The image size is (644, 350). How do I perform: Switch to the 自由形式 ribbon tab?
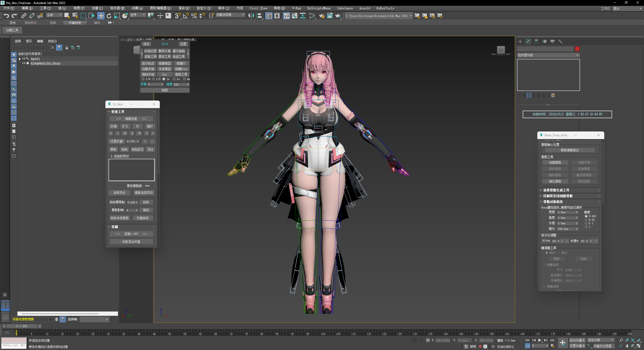(x=31, y=23)
